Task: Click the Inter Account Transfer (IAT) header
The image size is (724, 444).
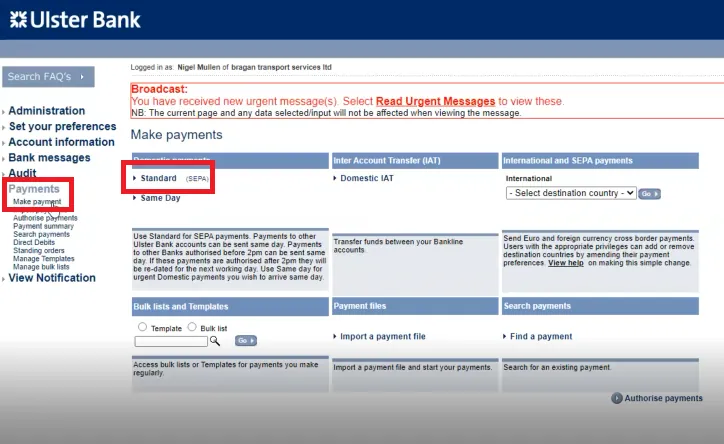Action: (x=415, y=161)
